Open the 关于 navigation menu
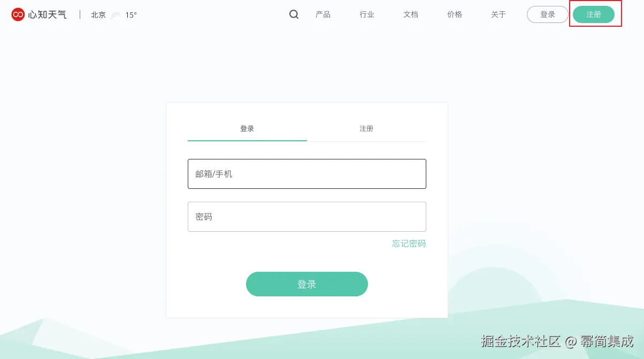The width and height of the screenshot is (644, 359). point(499,14)
